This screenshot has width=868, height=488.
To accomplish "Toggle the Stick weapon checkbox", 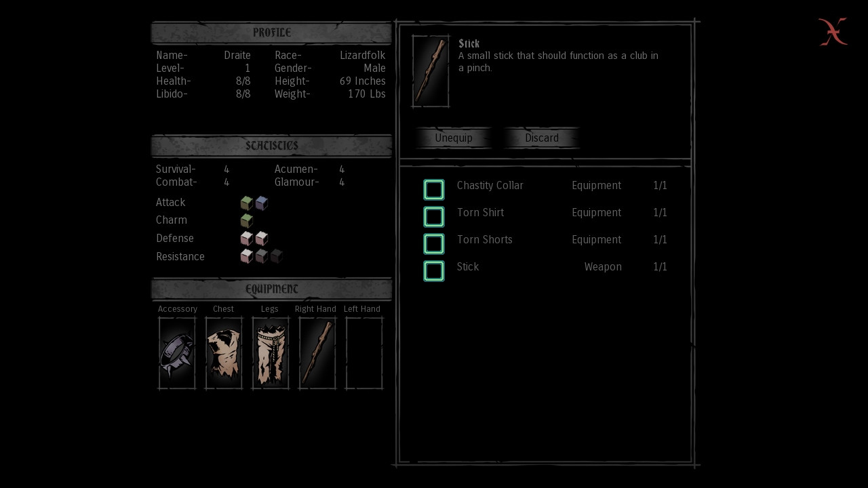I will 434,271.
